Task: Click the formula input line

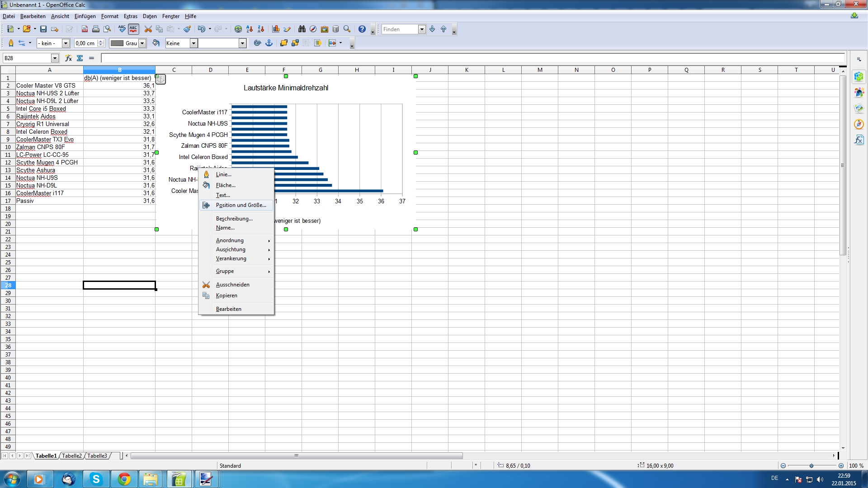Action: click(473, 58)
